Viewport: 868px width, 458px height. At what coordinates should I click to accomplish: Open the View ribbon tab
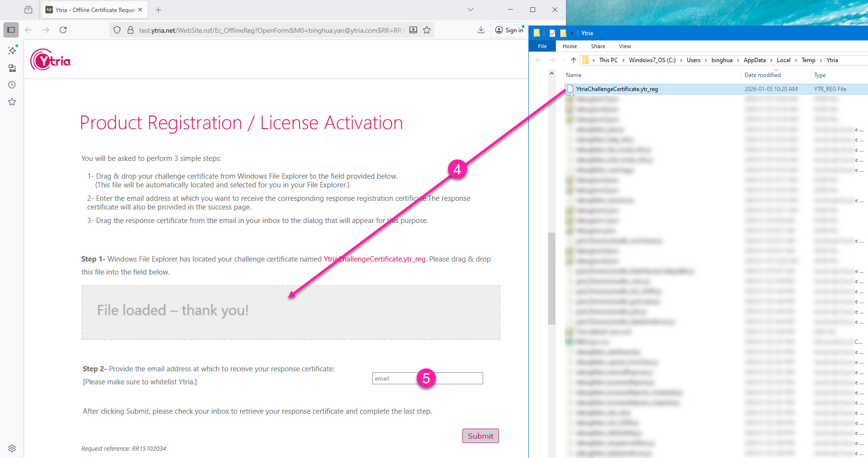point(625,46)
